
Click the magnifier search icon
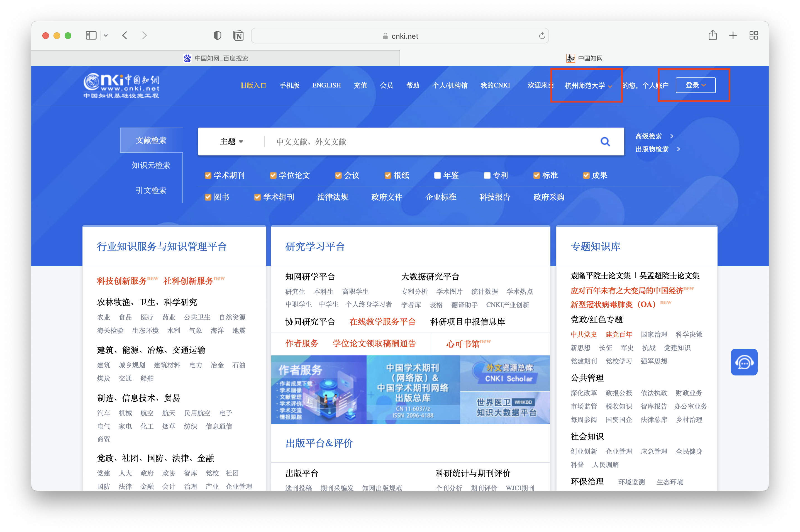coord(605,141)
